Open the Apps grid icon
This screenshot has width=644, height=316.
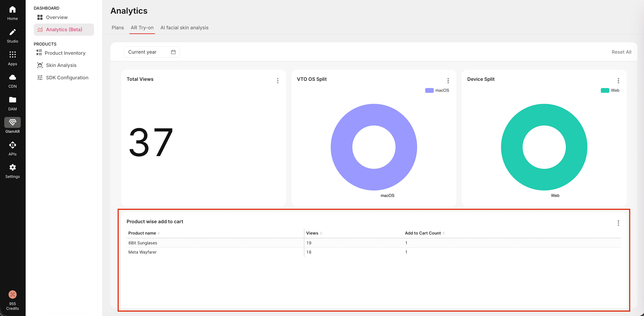(x=13, y=55)
